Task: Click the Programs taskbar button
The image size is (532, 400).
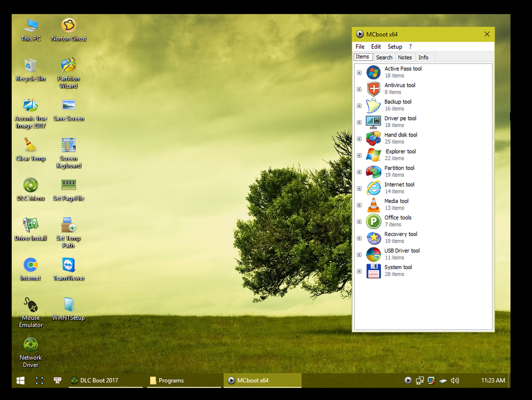Action: tap(184, 380)
